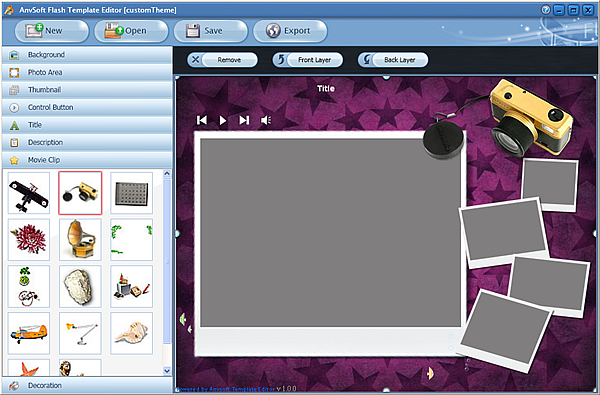Click the play control on canvas

223,120
